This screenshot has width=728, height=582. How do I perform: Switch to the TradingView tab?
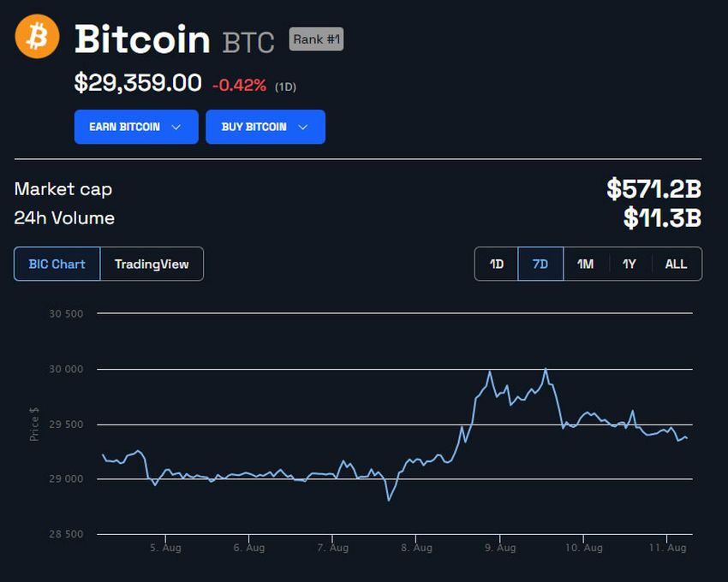pyautogui.click(x=152, y=264)
